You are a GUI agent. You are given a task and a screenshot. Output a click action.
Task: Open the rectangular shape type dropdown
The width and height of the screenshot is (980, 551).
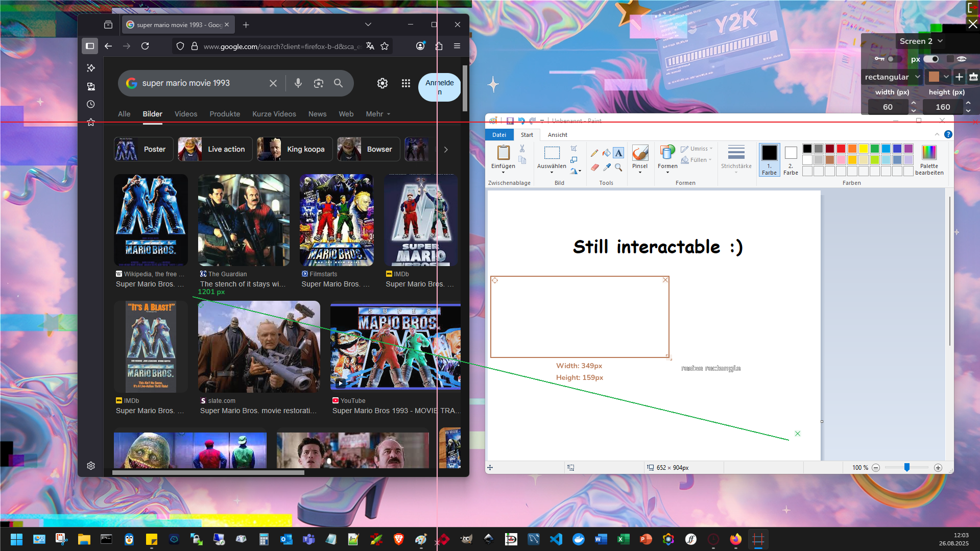[892, 77]
